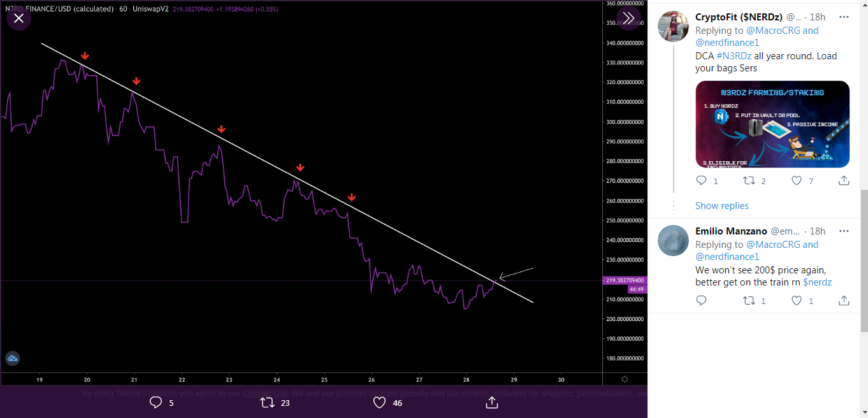Reply to the main tweet with 5 replies
Screen dimensions: 868x418
(x=156, y=403)
